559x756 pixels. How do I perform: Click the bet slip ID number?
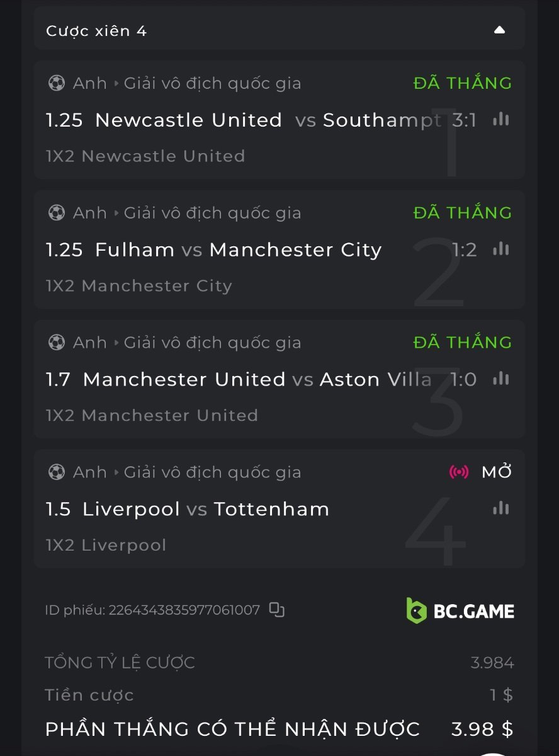[184, 610]
